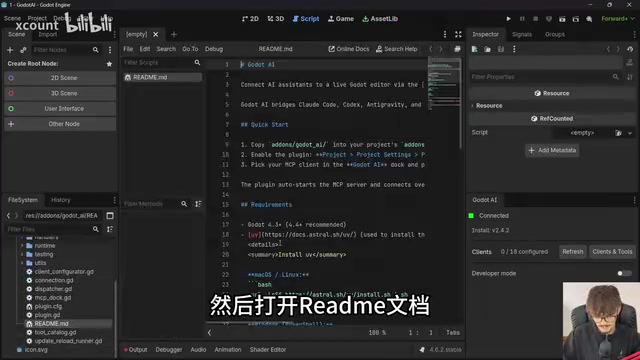
Task: Create a new resource in Inspector
Action: (474, 49)
